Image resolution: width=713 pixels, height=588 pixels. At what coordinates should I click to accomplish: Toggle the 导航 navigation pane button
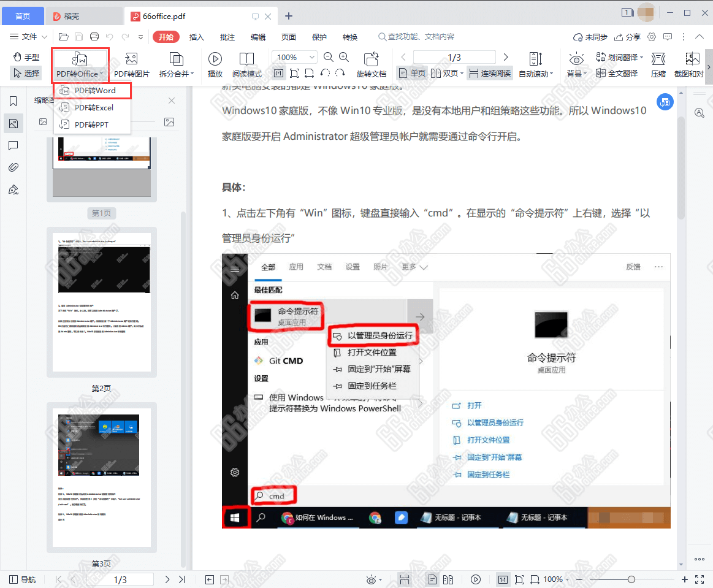pyautogui.click(x=22, y=579)
